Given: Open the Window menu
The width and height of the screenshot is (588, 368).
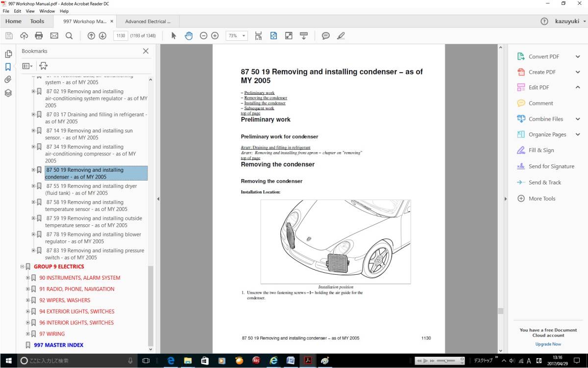Looking at the screenshot, I should [x=47, y=11].
